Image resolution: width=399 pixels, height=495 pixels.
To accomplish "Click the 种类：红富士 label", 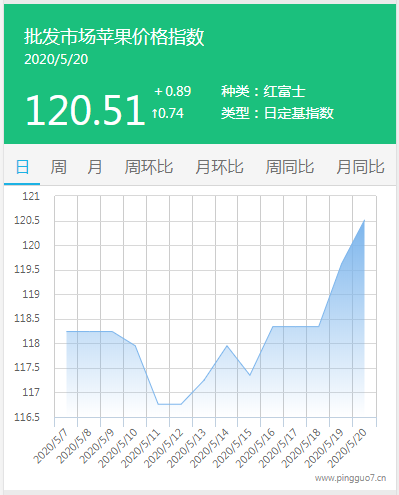I will pos(263,91).
